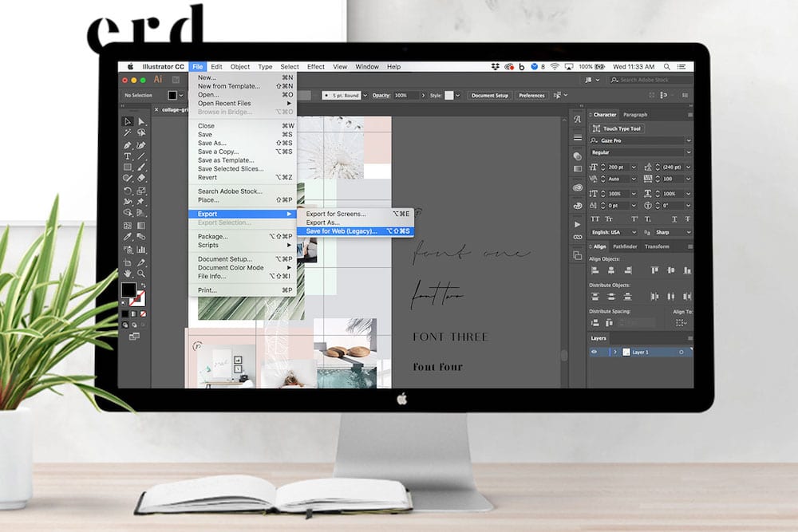The image size is (798, 532).
Task: Open the Creative Cloud Libraries panel icon
Action: click(x=577, y=187)
